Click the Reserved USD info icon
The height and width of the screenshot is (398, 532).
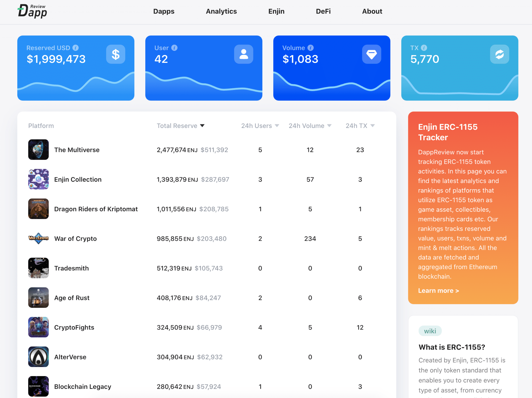pos(76,48)
